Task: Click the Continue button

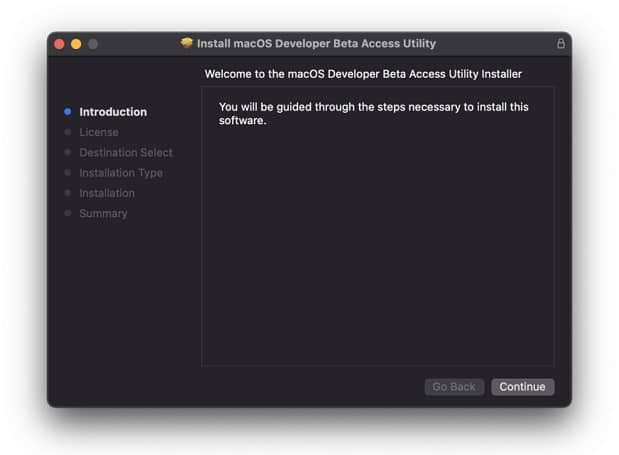Action: (x=522, y=387)
